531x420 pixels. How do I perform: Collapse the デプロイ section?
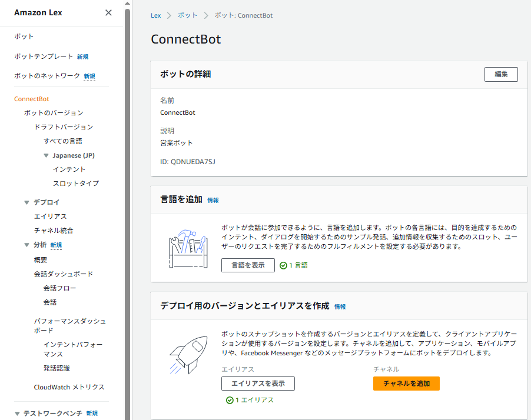coord(26,202)
